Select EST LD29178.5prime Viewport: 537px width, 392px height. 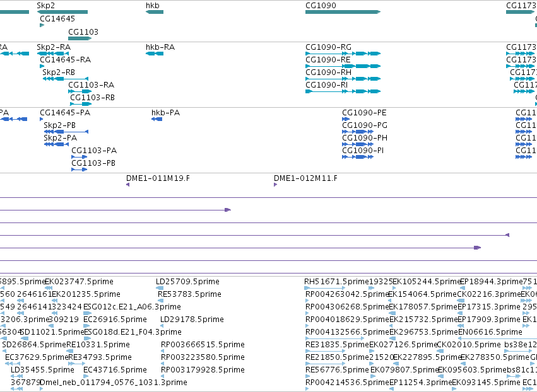[x=192, y=320]
